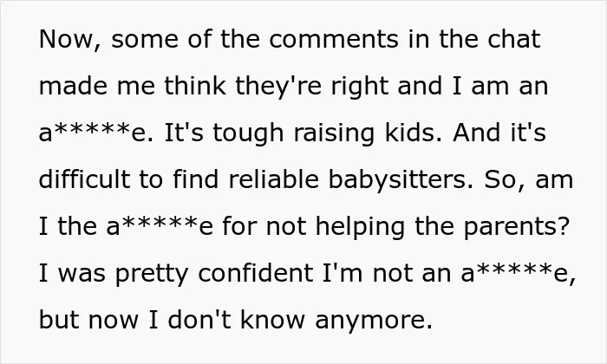This screenshot has height=364, width=607.
Task: Click the word 'reliable' in the fourth line
Action: coord(274,179)
